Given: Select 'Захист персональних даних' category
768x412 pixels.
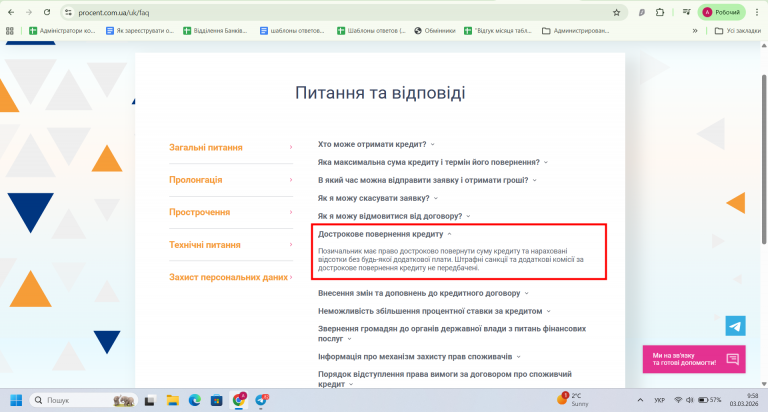Looking at the screenshot, I should tap(231, 277).
